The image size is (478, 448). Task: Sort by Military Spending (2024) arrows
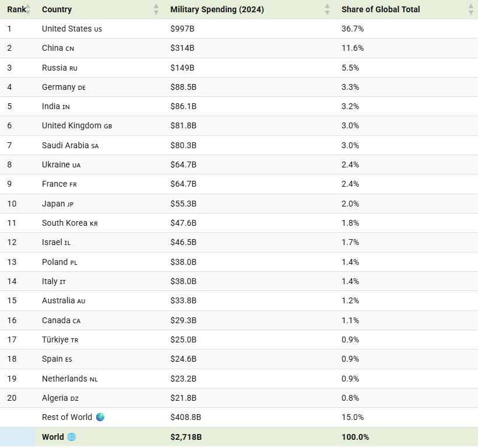click(x=327, y=9)
